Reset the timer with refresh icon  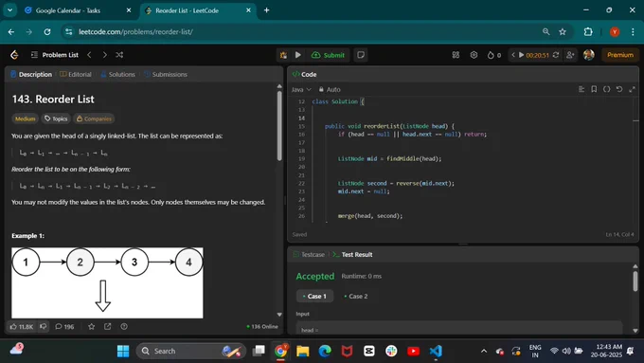click(556, 55)
